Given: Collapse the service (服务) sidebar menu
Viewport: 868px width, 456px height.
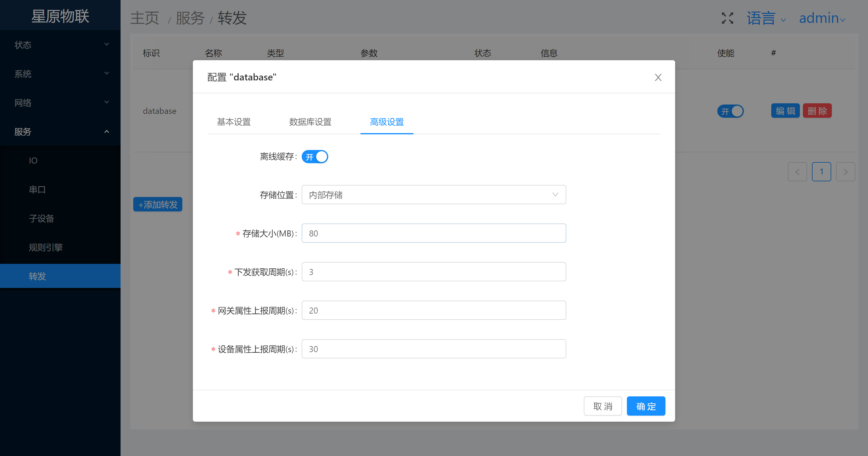Looking at the screenshot, I should (x=60, y=132).
